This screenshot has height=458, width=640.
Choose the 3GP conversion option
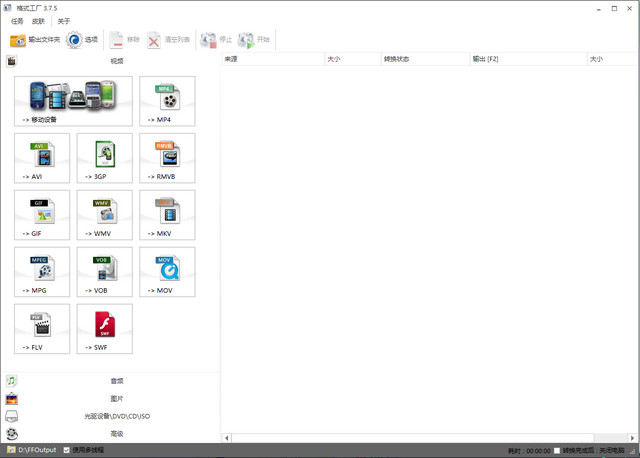104,158
